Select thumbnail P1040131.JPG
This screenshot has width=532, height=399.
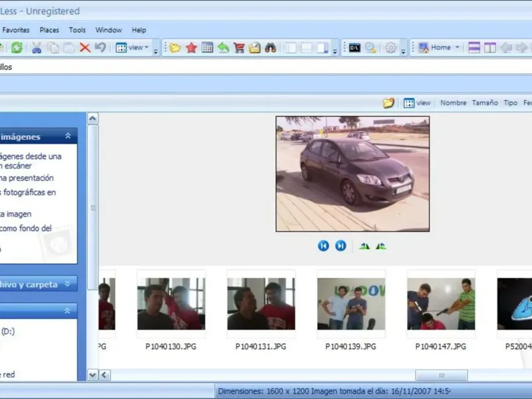pos(261,304)
